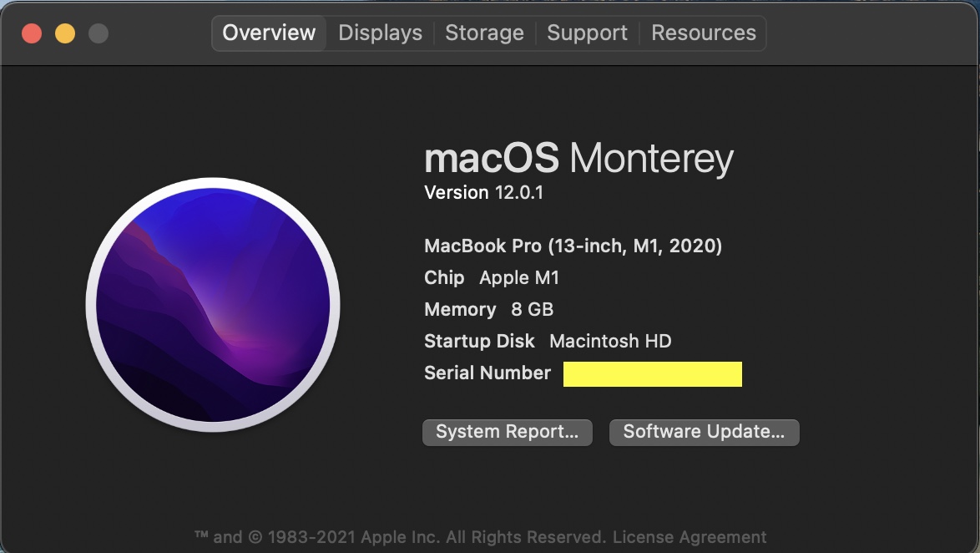Viewport: 980px width, 553px height.
Task: Switch to the Overview tab
Action: pos(269,33)
